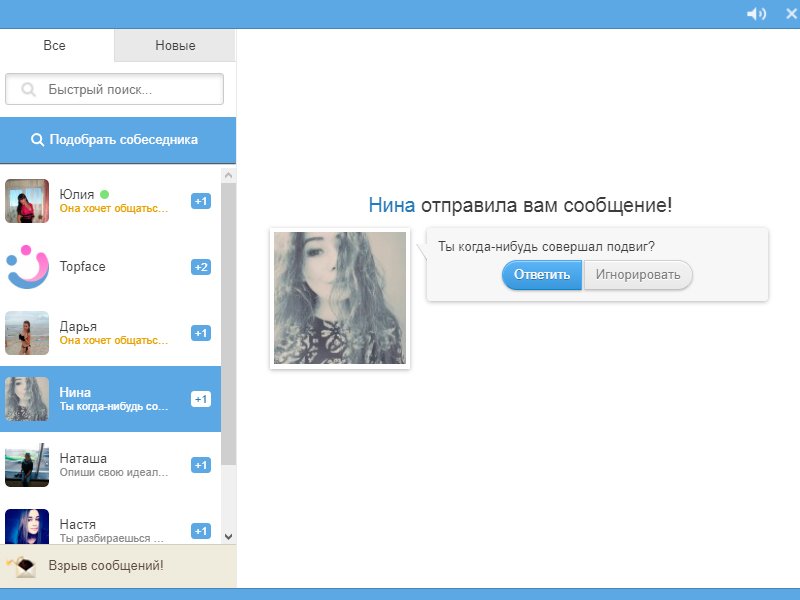The image size is (800, 600).
Task: Click Юлия's Она хочет общатьс... preview
Action: [113, 208]
